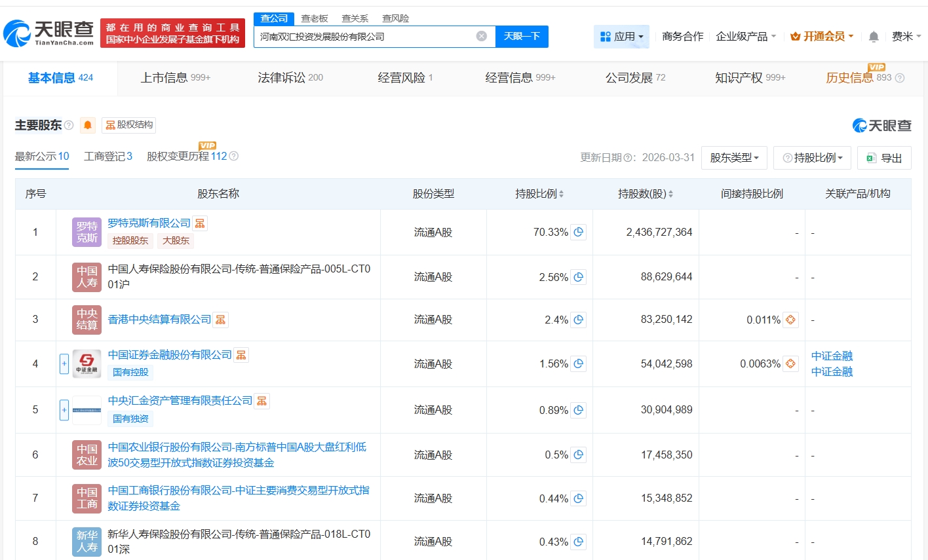Click the help icon next to 更新日期
Screen dimensions: 928x560
(x=627, y=158)
